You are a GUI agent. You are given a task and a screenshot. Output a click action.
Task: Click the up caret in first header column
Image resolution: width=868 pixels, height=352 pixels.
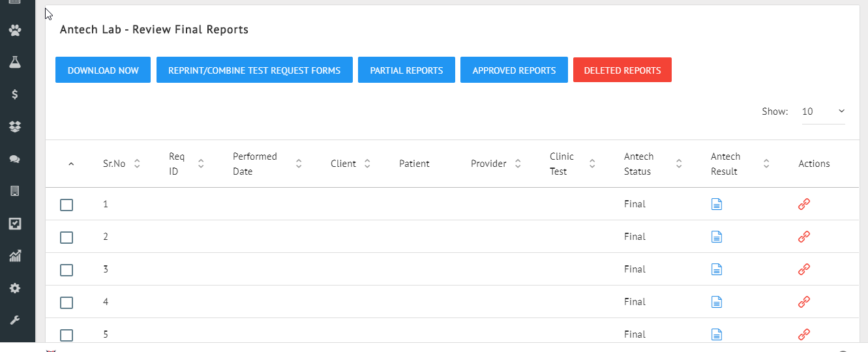(x=71, y=164)
